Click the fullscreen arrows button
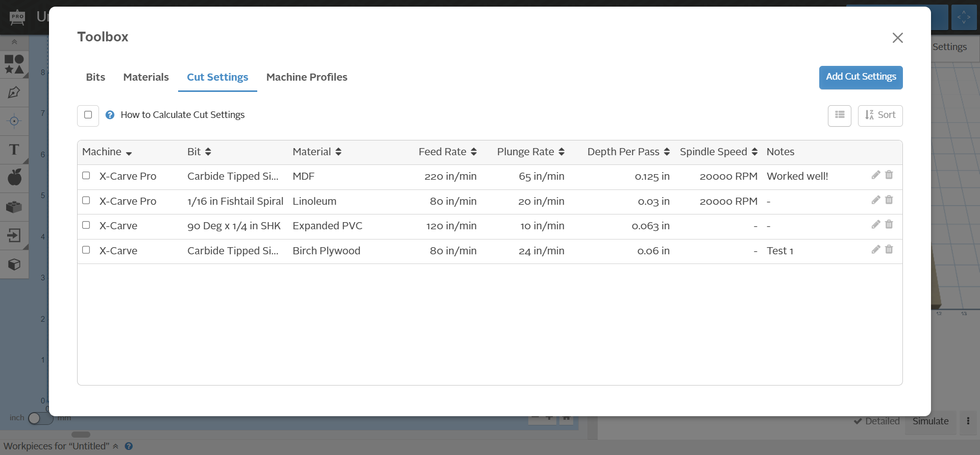Viewport: 980px width, 455px height. point(964,17)
